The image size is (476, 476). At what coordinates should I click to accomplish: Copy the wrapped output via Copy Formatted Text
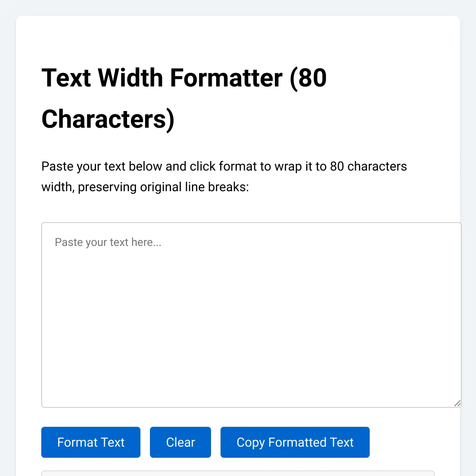(295, 442)
